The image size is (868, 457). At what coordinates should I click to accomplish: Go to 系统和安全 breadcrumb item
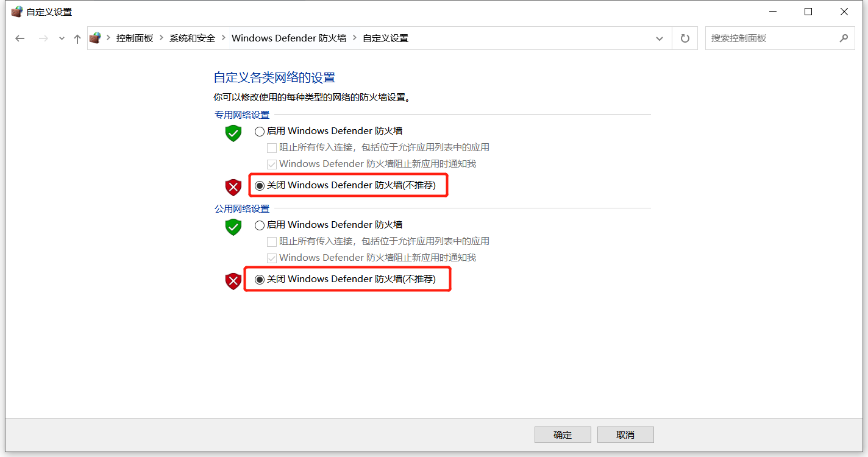192,38
